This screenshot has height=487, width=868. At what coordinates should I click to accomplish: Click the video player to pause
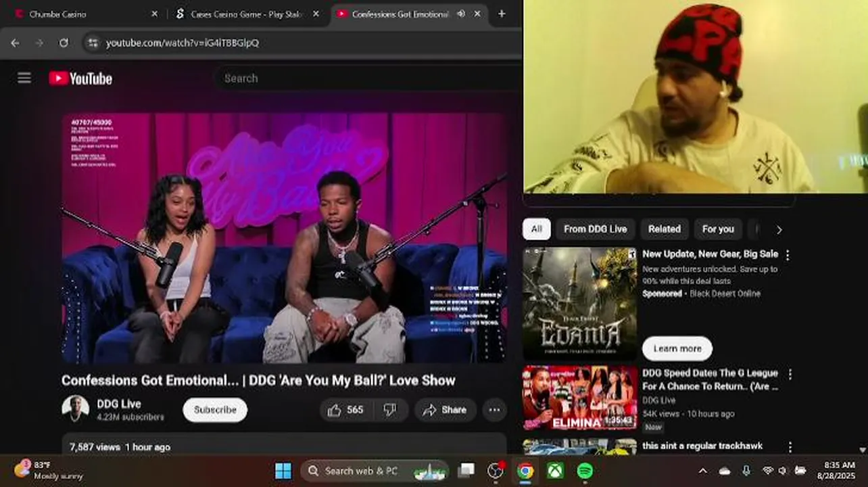pyautogui.click(x=285, y=238)
